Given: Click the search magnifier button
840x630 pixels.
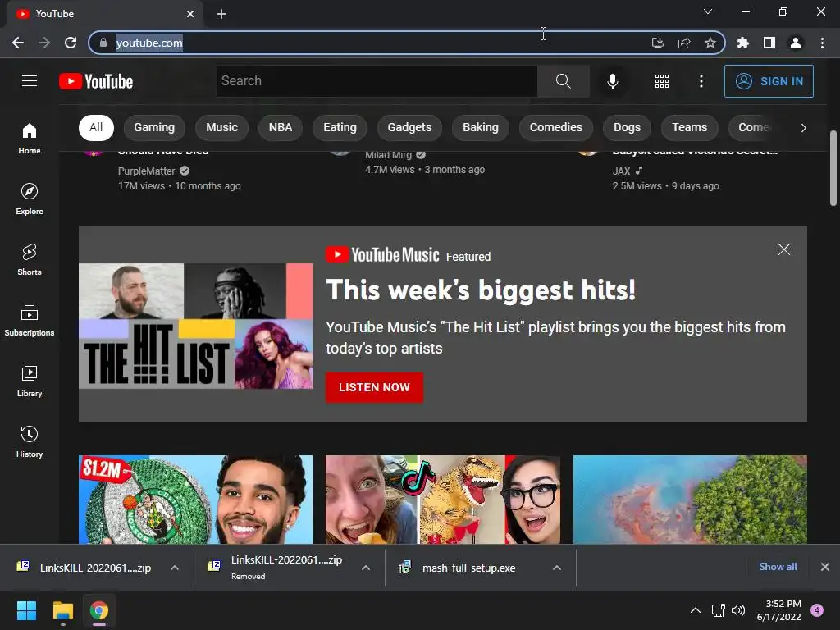Looking at the screenshot, I should pos(563,81).
